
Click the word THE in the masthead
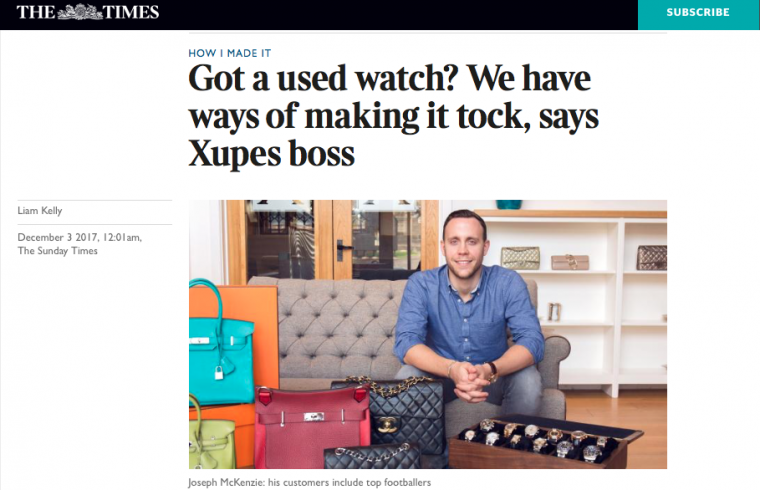[x=36, y=12]
